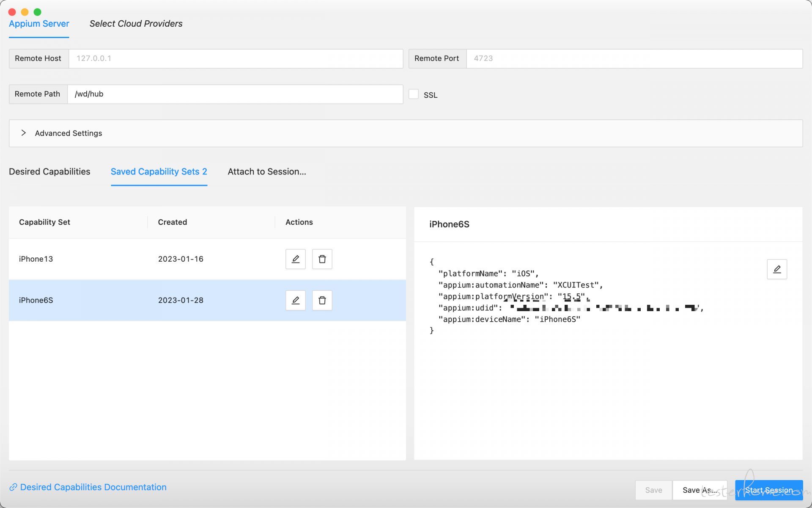Start the session with the blue button

point(769,490)
